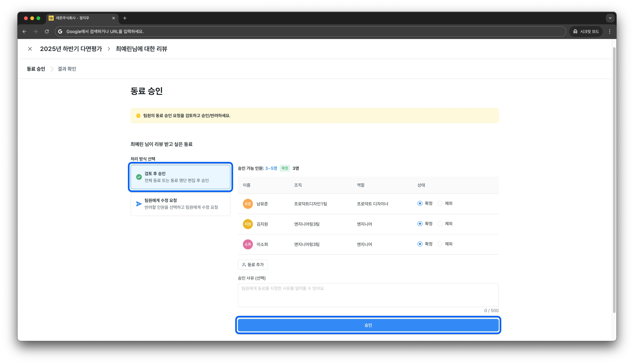Select 제외 for 이소희
The width and height of the screenshot is (634, 364).
point(440,244)
